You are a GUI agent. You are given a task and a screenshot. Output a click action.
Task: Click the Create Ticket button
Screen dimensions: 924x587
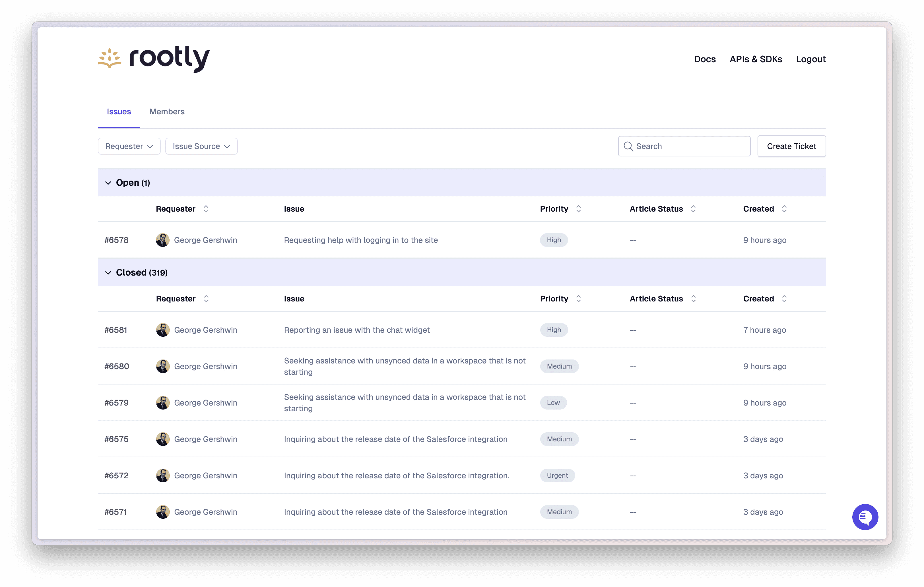pos(791,146)
